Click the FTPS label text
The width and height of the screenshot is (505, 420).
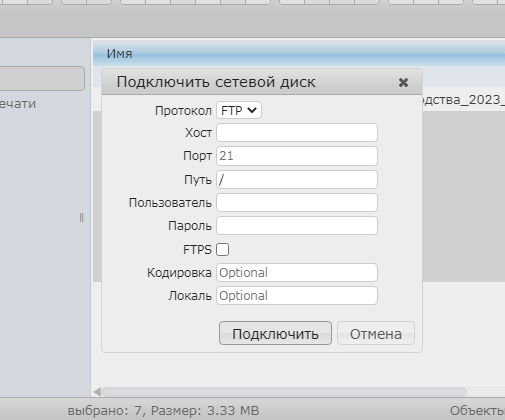[197, 250]
